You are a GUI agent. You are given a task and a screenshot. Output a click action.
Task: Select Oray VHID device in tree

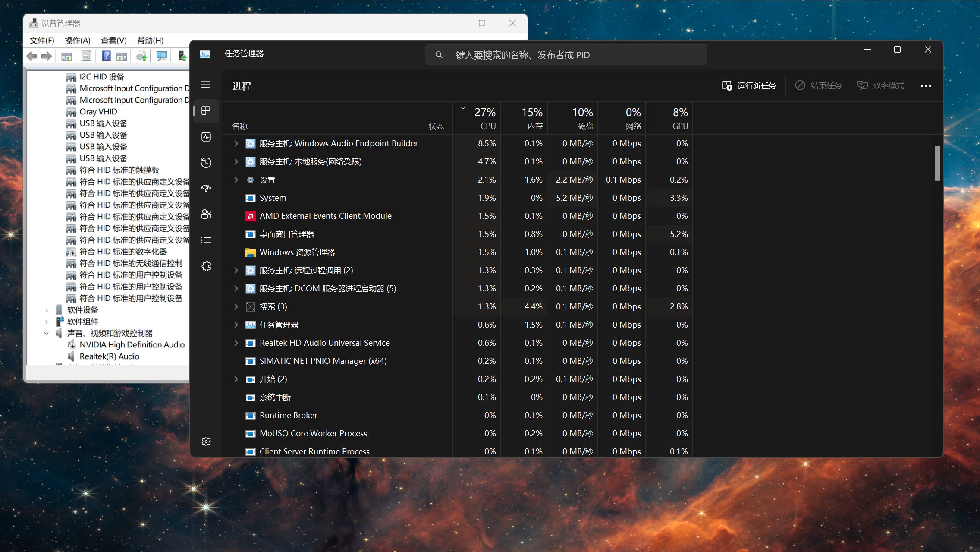point(98,112)
